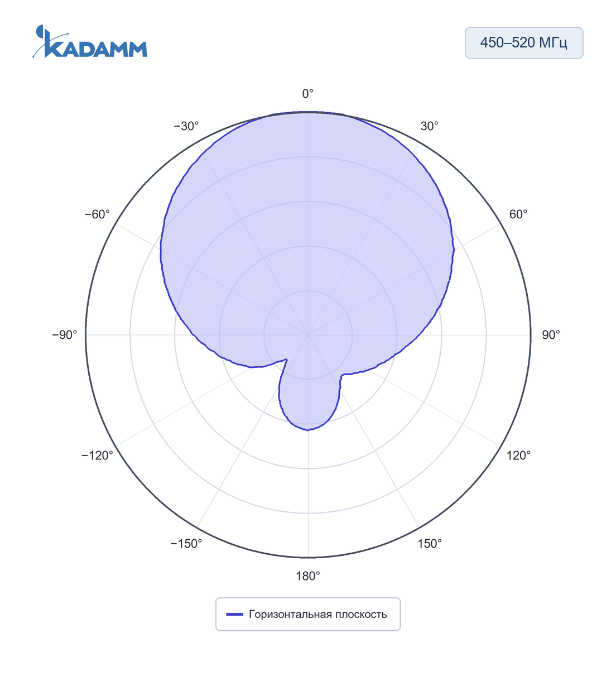Click the −60° angle label
Image resolution: width=616 pixels, height=676 pixels.
98,214
